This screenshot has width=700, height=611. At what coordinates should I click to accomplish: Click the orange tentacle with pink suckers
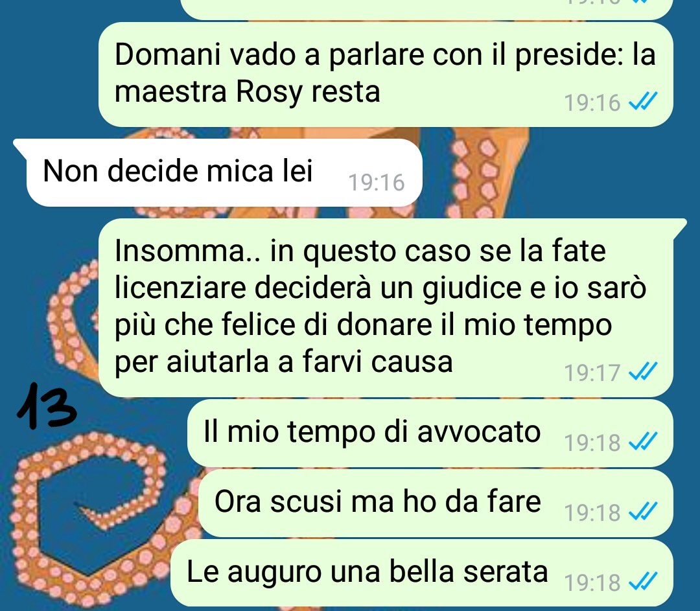476,173
